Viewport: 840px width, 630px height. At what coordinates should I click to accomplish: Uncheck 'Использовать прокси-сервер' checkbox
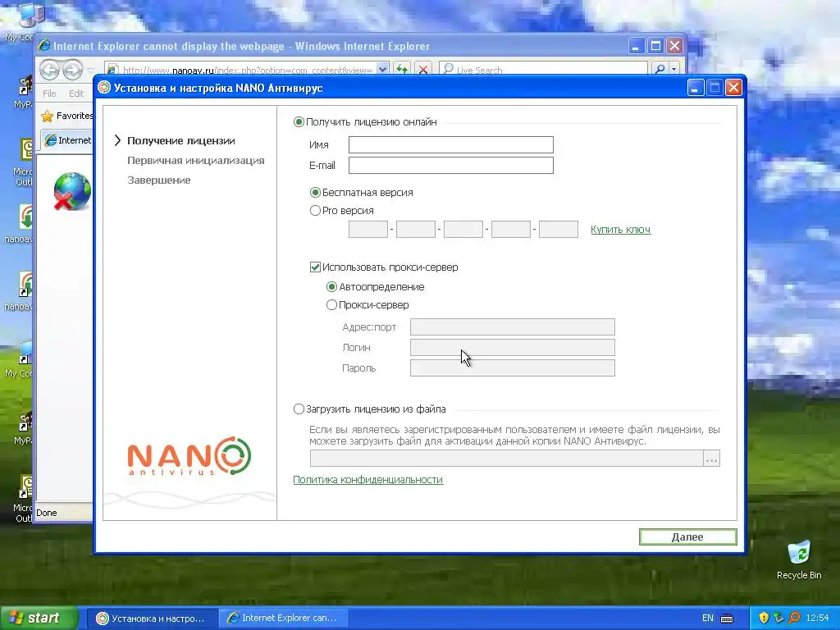316,267
